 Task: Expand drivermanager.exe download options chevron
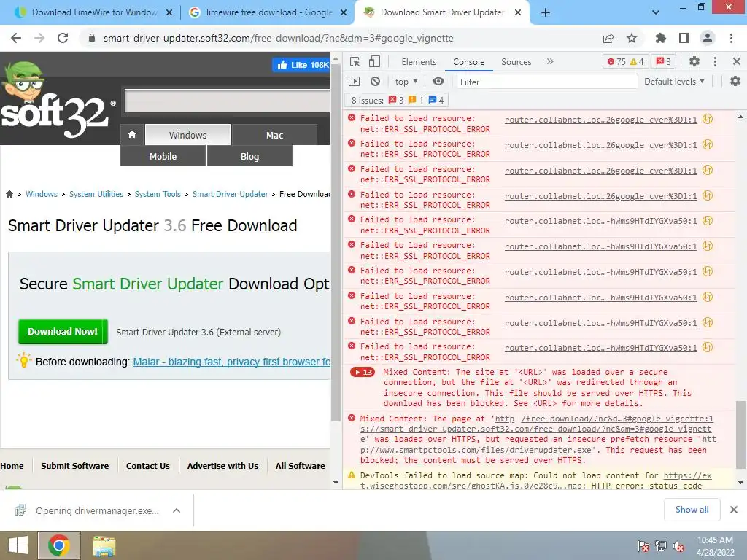(x=177, y=510)
